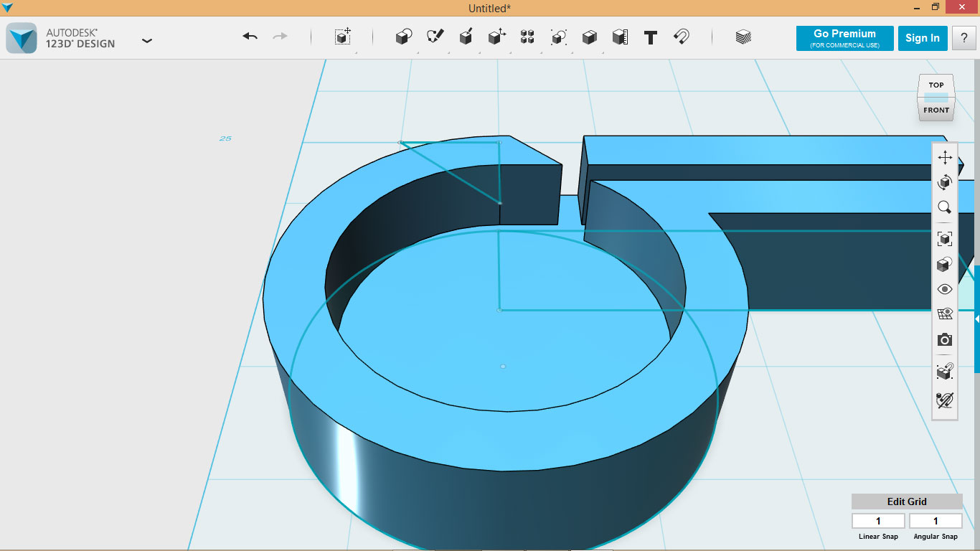Open the Modify tool menu
980x551 pixels.
tap(497, 37)
